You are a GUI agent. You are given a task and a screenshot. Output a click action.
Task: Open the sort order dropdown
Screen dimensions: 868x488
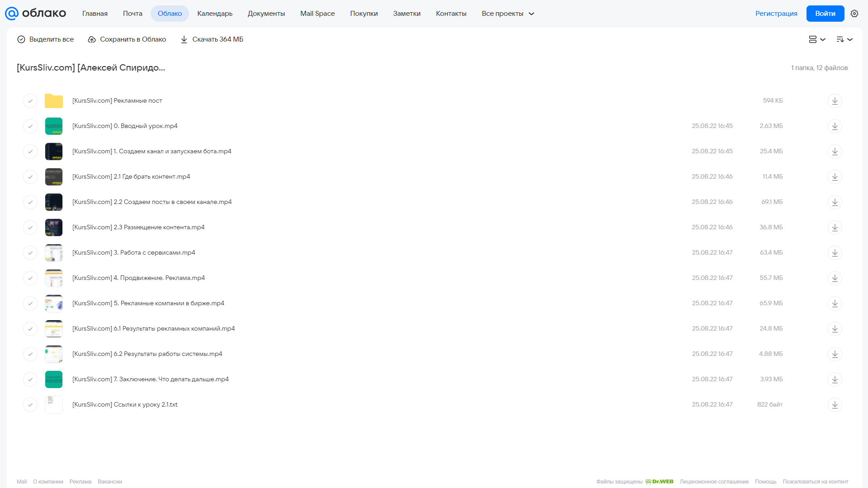[844, 39]
